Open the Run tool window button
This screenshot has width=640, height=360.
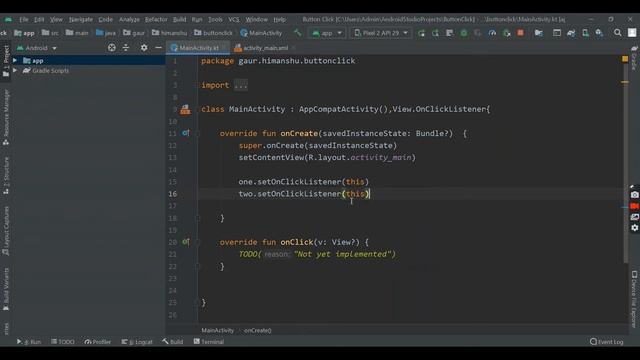point(29,342)
